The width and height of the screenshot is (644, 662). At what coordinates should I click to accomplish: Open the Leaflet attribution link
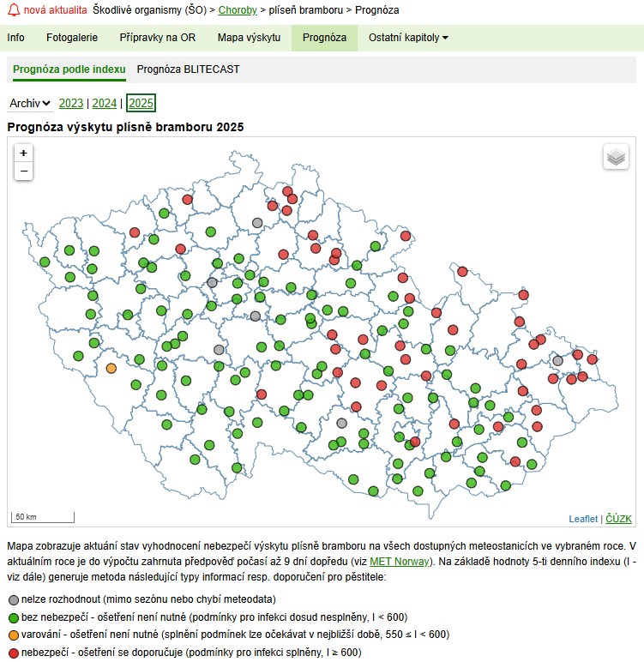(x=583, y=519)
